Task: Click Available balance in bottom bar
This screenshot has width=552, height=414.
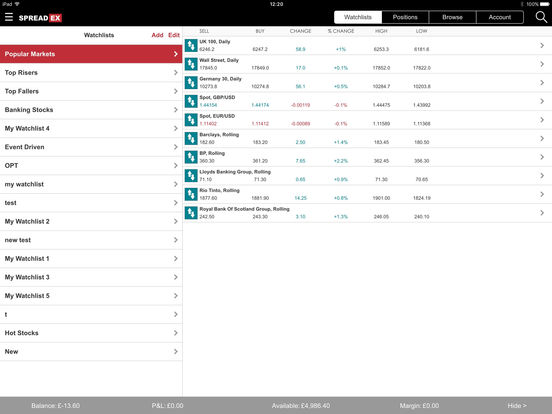Action: (301, 406)
